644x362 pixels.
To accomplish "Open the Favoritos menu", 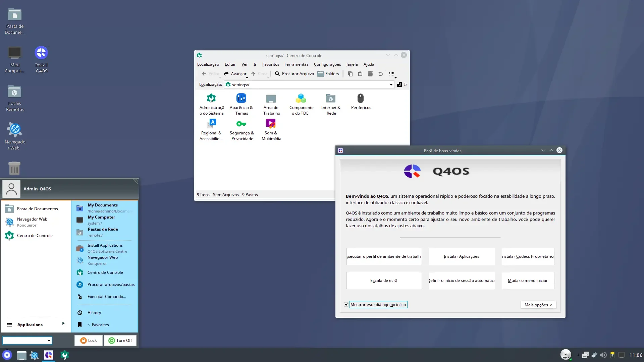I will (x=270, y=64).
